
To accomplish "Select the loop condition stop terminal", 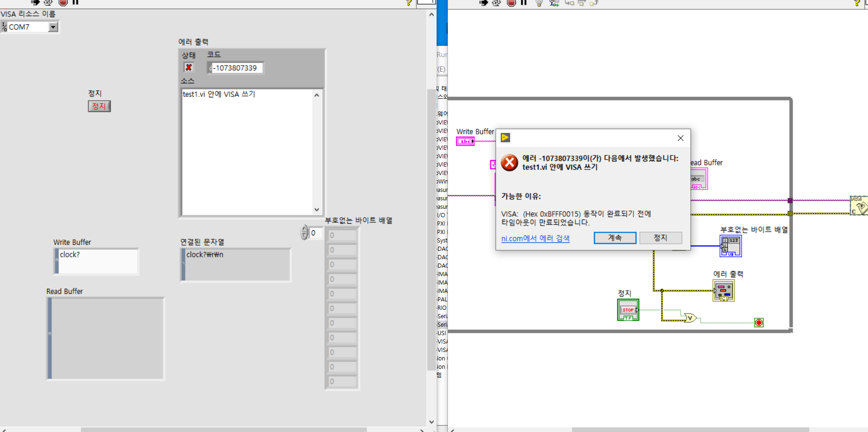I will [x=759, y=322].
